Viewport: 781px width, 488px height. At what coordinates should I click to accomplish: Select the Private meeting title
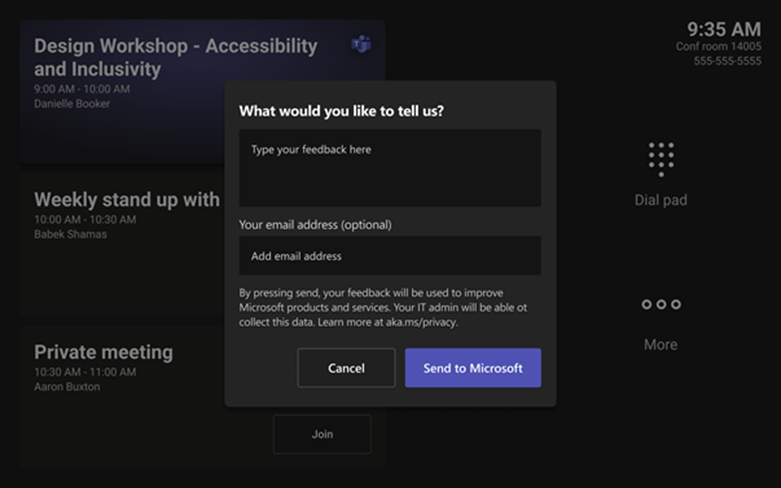click(104, 352)
